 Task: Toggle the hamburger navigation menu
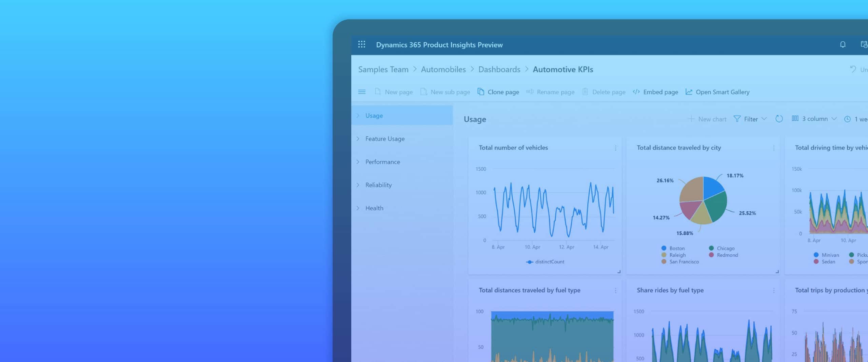coord(362,92)
